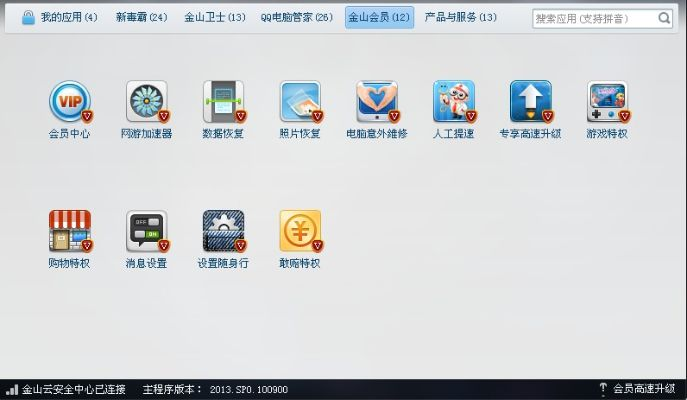
Task: Open the 购物特权 shop icon
Action: pyautogui.click(x=70, y=231)
